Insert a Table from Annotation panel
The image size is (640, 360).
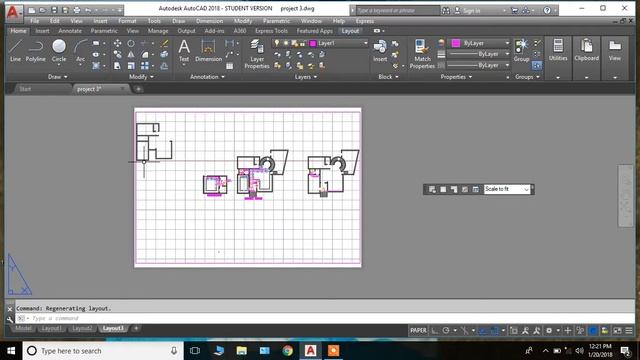point(229,66)
